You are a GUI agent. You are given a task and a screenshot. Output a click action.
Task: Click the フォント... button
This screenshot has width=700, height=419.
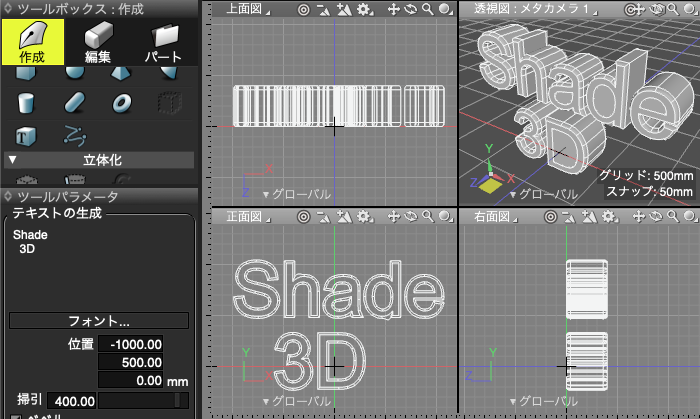(x=99, y=321)
